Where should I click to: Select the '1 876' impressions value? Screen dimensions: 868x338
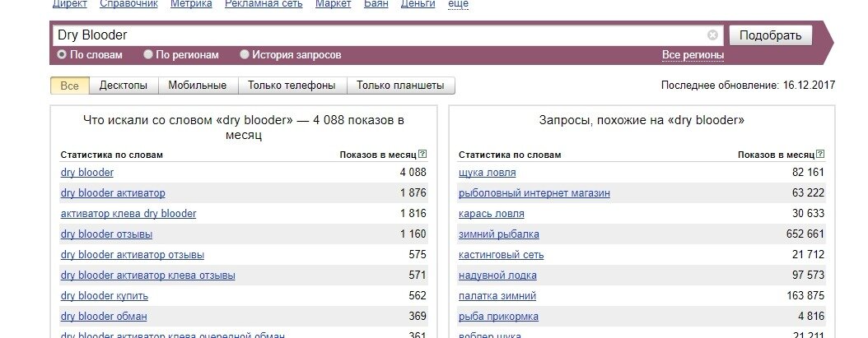coord(413,193)
